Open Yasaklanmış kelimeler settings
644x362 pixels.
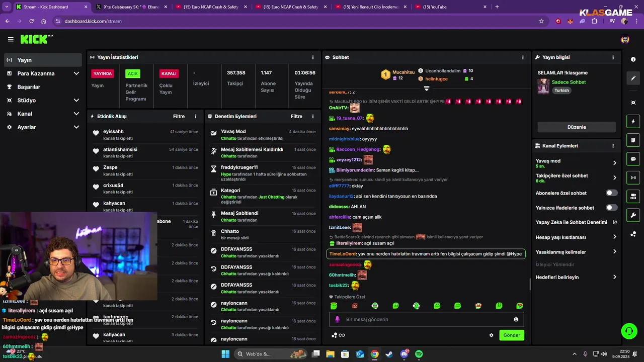tap(576, 252)
